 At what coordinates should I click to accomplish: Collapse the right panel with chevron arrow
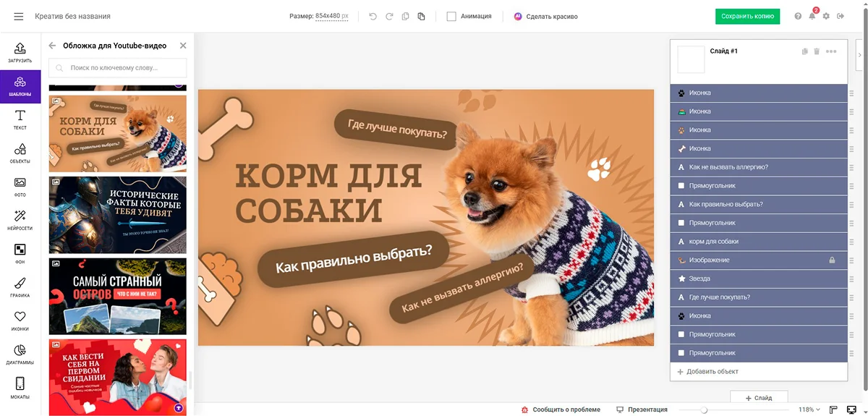(859, 54)
